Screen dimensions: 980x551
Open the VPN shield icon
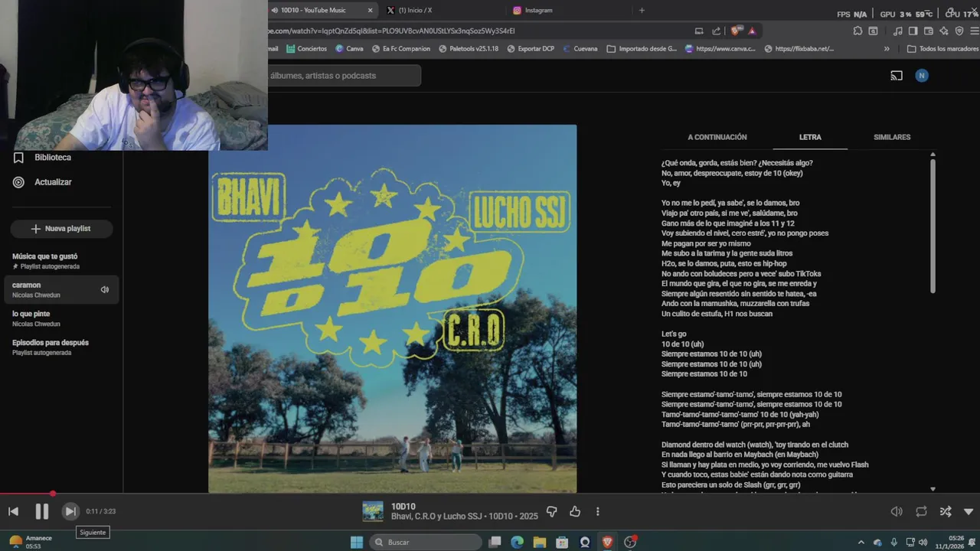point(959,31)
